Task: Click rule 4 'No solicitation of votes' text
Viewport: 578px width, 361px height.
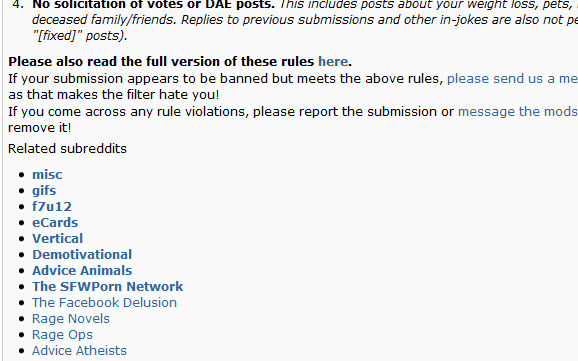Action: 153,5
